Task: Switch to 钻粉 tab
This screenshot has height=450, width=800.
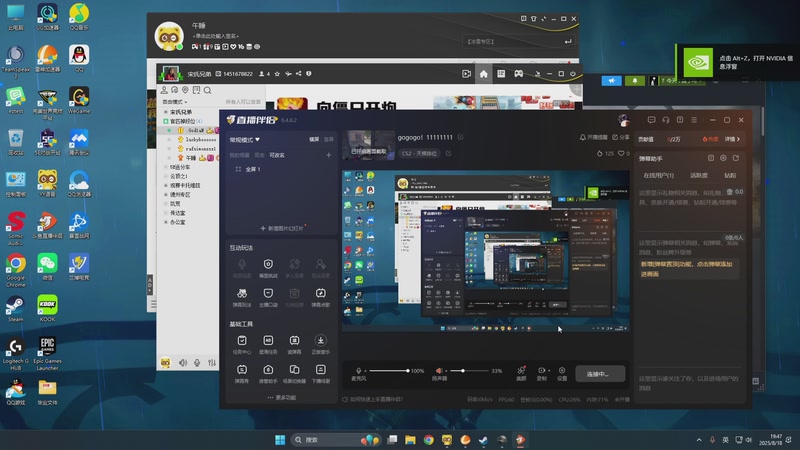Action: (x=730, y=175)
